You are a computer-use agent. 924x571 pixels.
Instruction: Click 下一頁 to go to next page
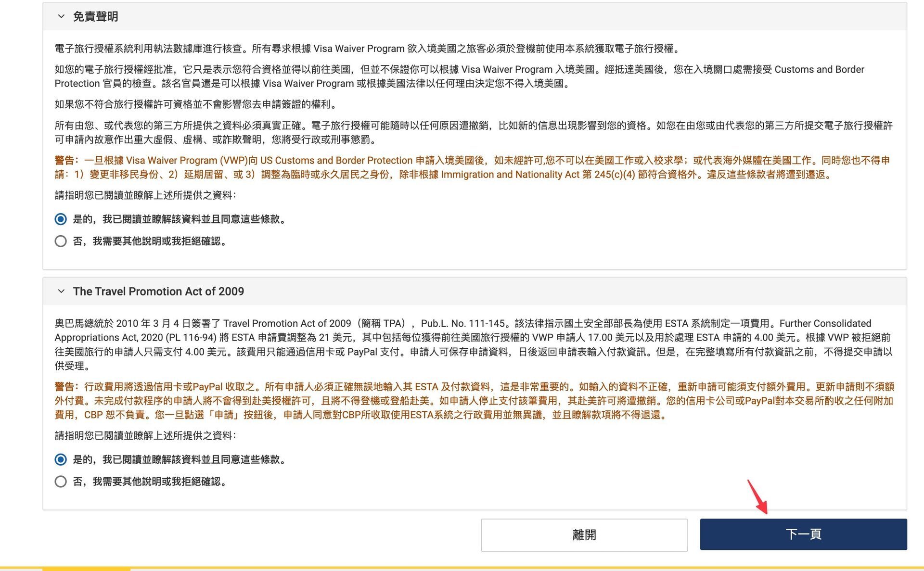[x=803, y=534]
